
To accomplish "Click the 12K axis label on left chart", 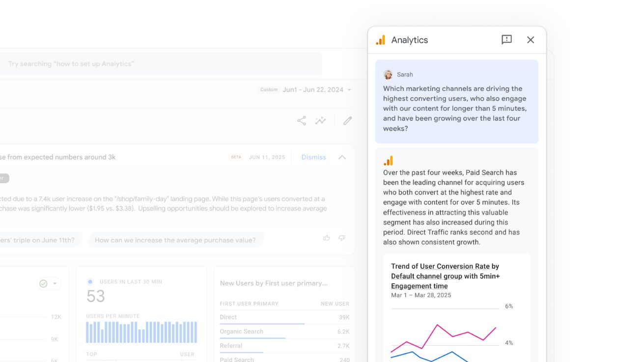I will [56, 317].
